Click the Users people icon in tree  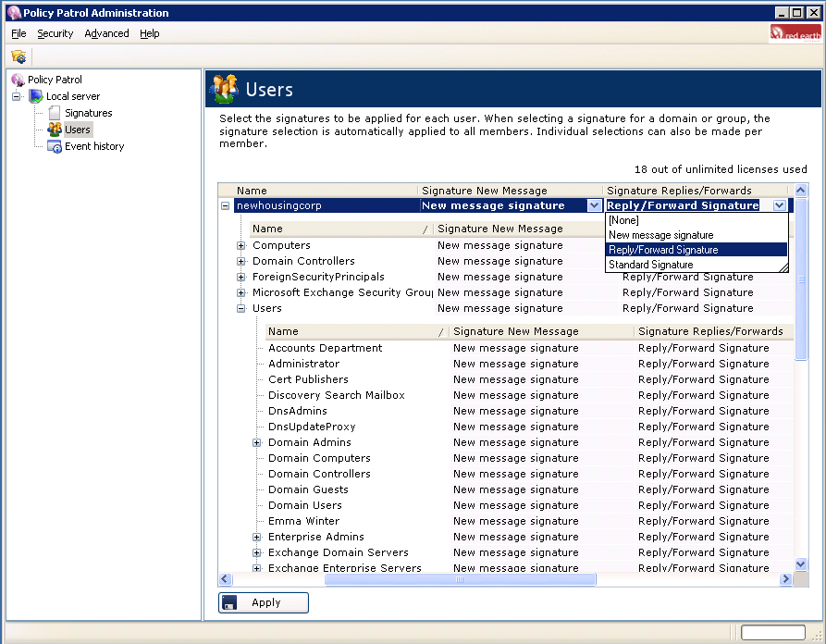[55, 130]
